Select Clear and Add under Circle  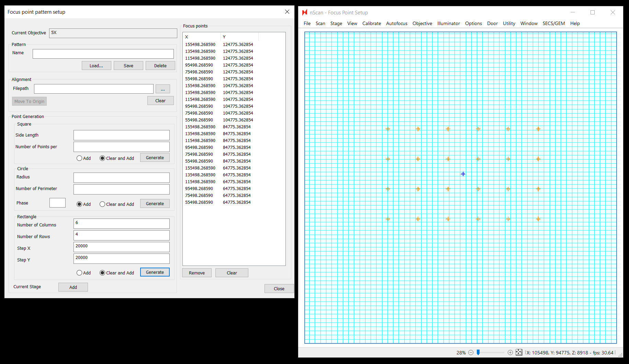coord(102,204)
